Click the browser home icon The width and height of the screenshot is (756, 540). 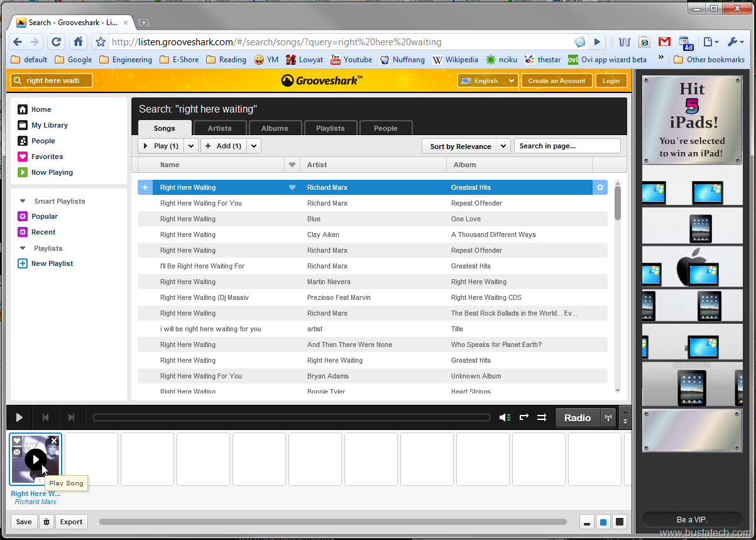[78, 42]
